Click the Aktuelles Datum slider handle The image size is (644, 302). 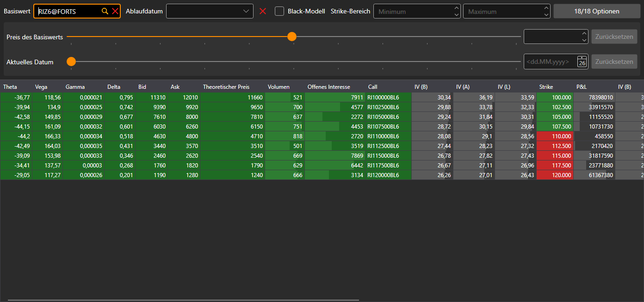click(x=71, y=62)
